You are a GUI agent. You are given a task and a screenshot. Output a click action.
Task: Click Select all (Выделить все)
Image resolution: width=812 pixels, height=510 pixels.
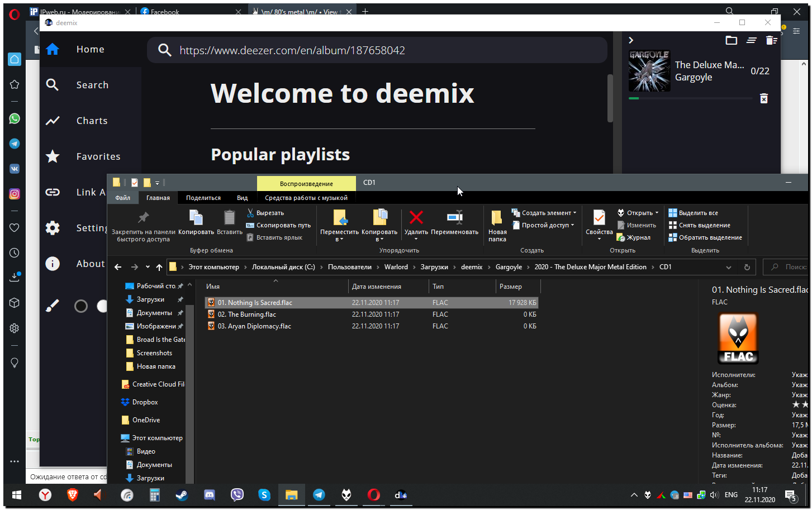pyautogui.click(x=693, y=213)
